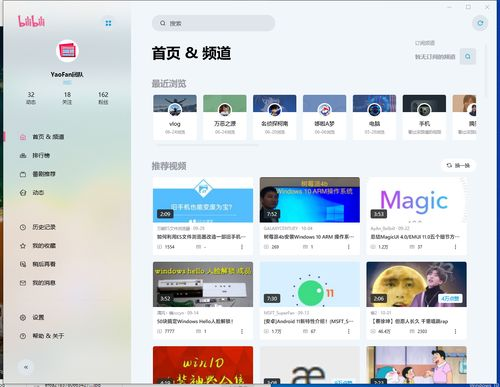Click the 最近浏览 section heading

point(169,83)
